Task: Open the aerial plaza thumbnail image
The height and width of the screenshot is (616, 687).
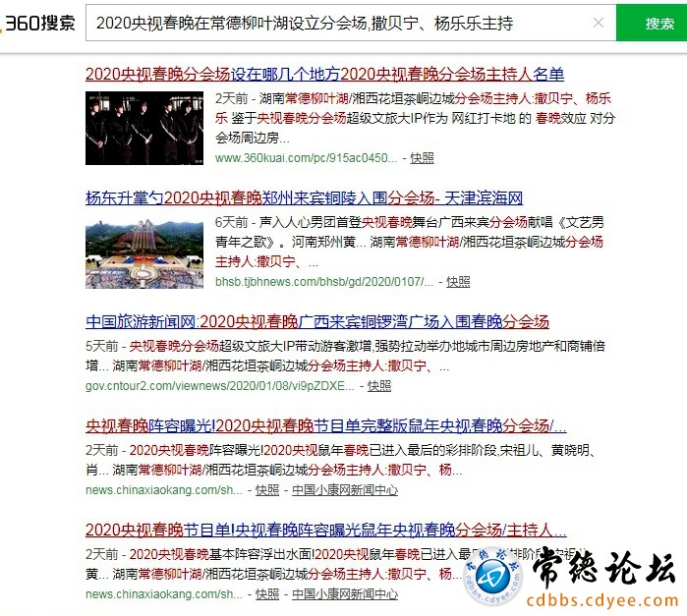Action: 144,252
